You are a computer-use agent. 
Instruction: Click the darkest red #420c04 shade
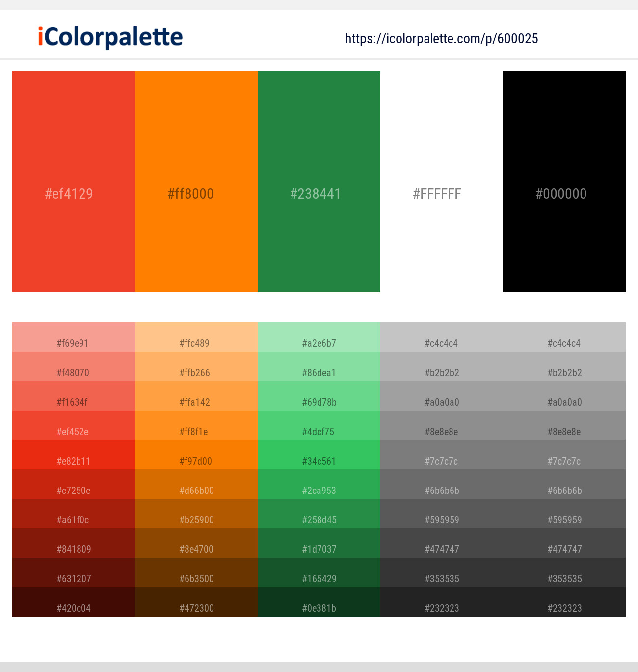click(x=74, y=602)
